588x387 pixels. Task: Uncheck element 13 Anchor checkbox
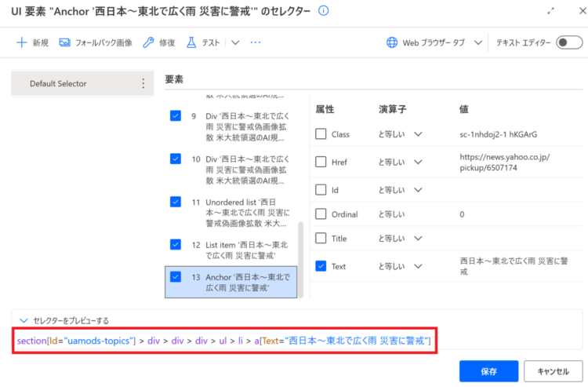tap(176, 277)
